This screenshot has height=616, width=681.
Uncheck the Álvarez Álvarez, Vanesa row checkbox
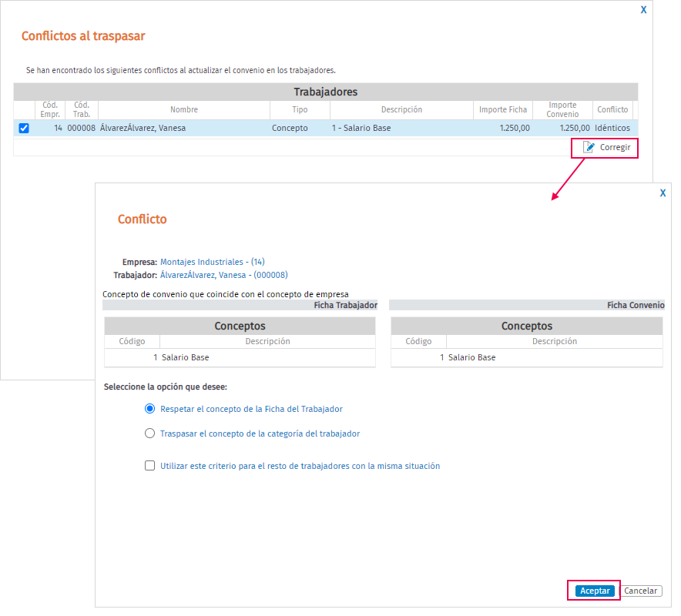(x=24, y=128)
